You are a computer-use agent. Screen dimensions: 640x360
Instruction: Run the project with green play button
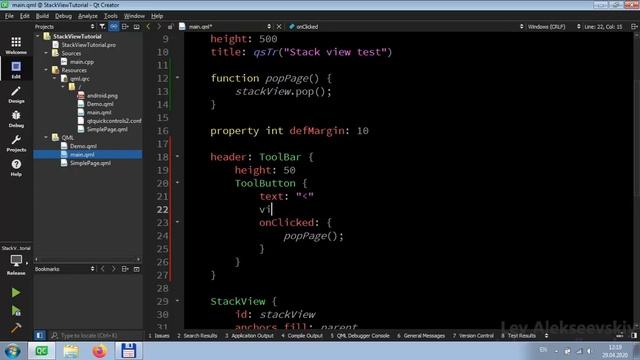tap(16, 292)
